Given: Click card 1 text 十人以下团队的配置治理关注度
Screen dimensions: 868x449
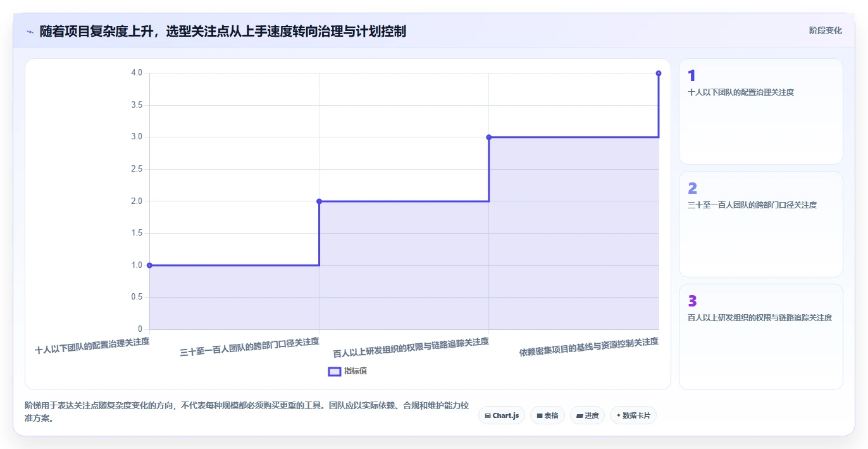Looking at the screenshot, I should coord(741,92).
